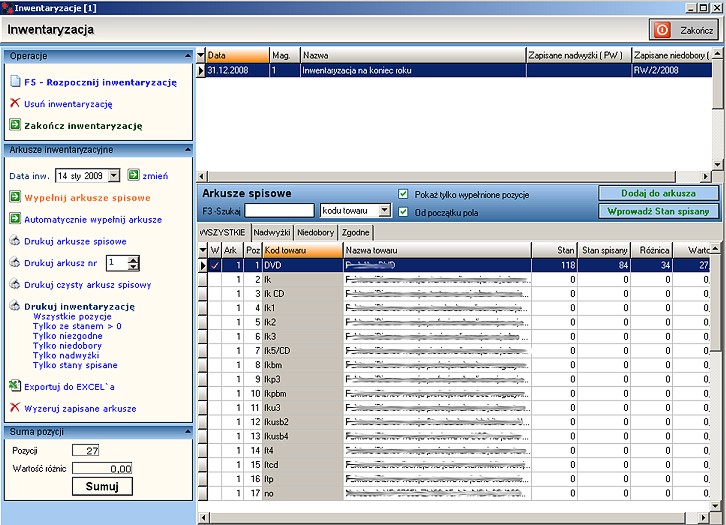
Task: Click the Wypełnij arkusze spisowe icon
Action: coord(15,198)
